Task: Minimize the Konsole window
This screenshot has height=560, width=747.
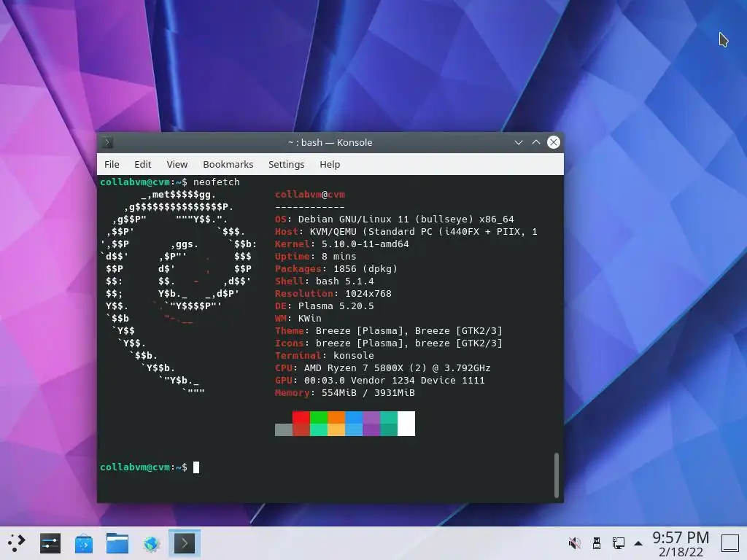Action: [519, 142]
